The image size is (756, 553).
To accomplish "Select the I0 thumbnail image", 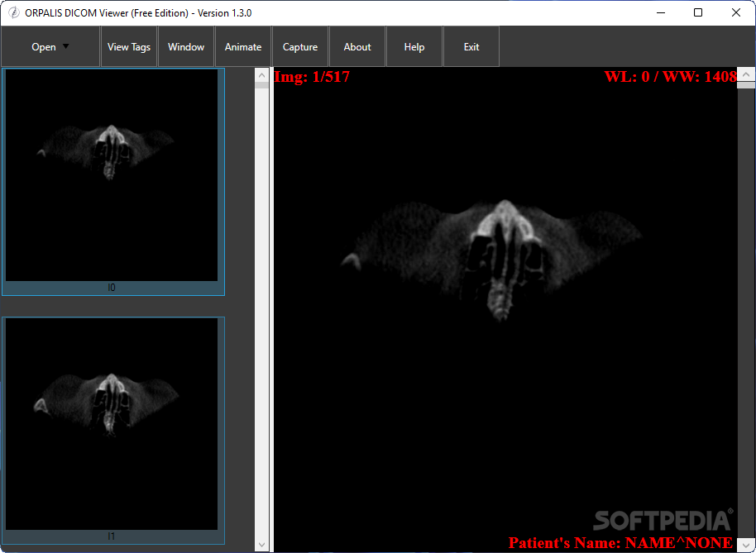I will click(x=112, y=175).
